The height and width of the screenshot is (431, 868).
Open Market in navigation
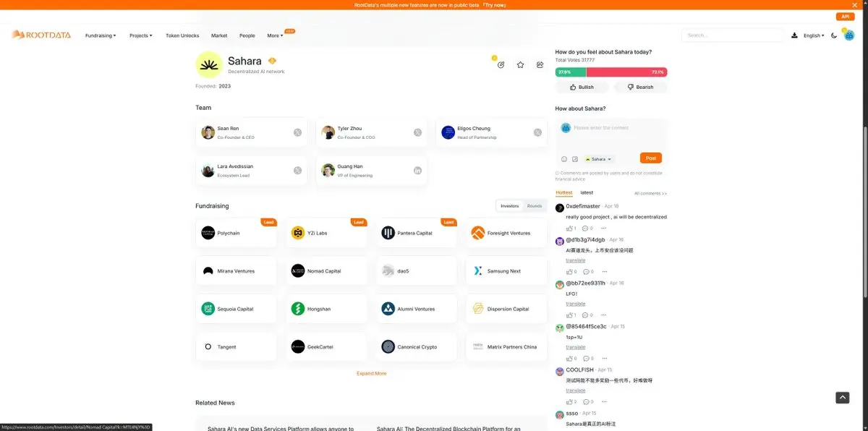(x=219, y=35)
